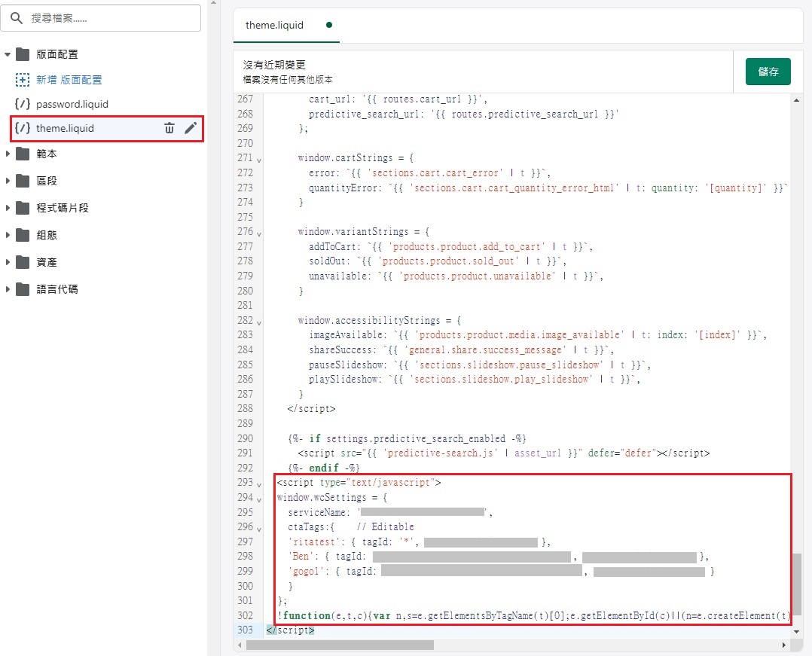
Task: Click the 新增 版面配置 link
Action: point(69,80)
